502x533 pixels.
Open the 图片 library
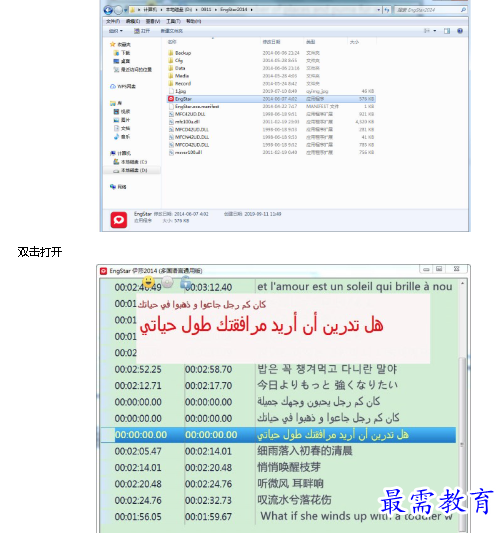coord(122,120)
